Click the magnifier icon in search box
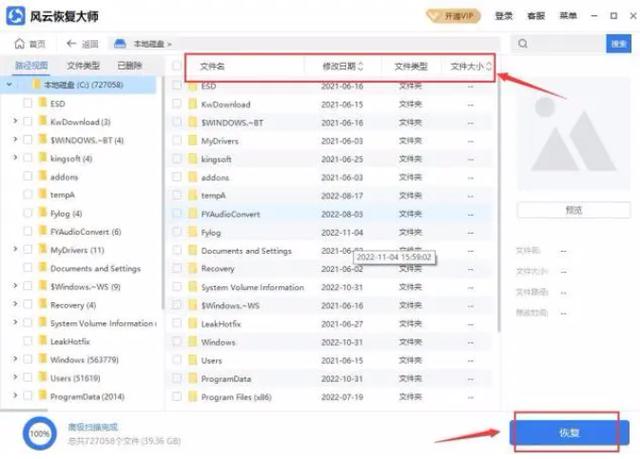Viewport: 640px width, 459px height. pos(524,44)
